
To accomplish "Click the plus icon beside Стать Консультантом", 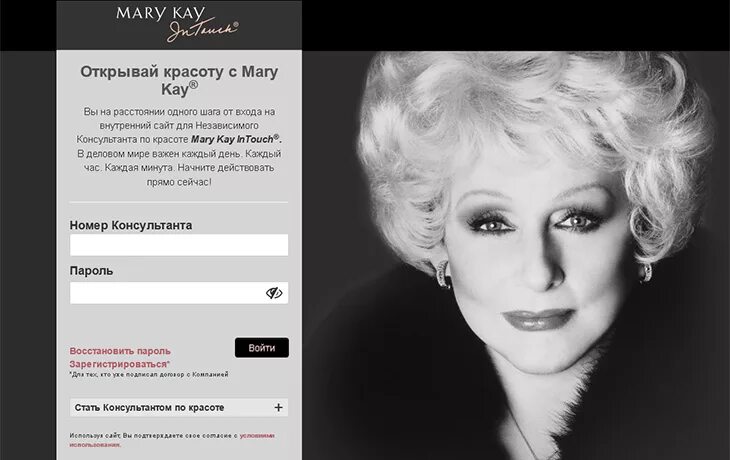I will tap(278, 407).
